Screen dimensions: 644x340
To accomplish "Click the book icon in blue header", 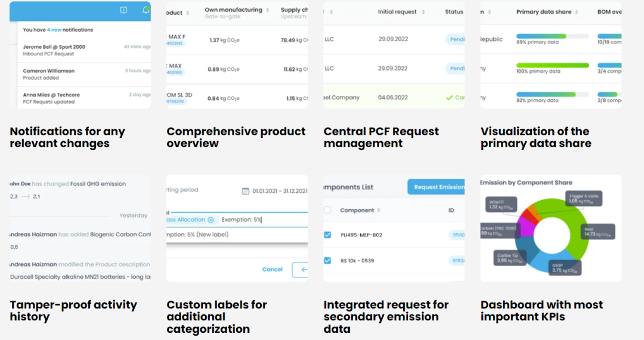I will 123,10.
